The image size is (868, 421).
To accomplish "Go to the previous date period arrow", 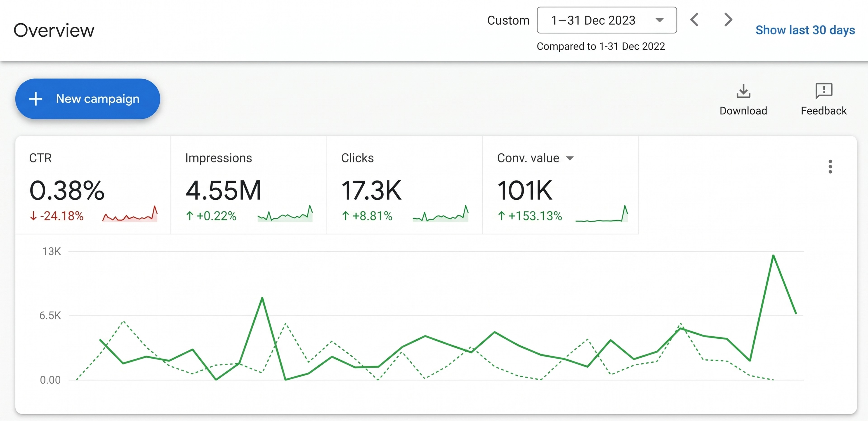I will coord(694,19).
